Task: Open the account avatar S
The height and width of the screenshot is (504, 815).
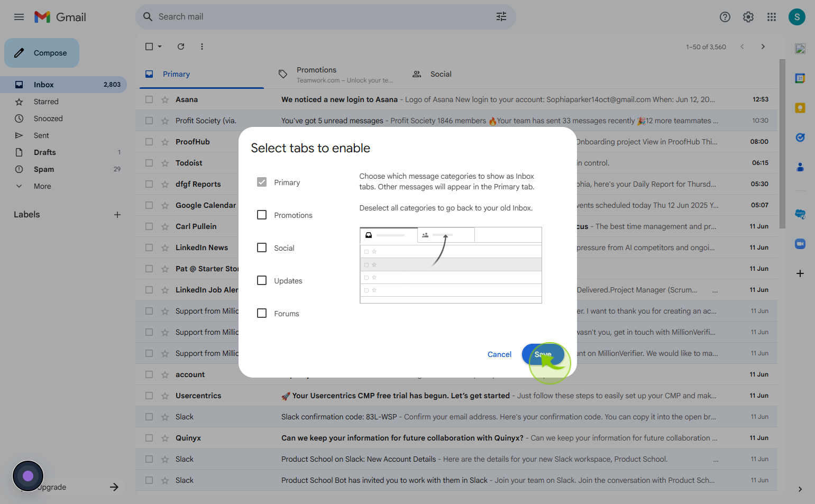Action: pyautogui.click(x=797, y=17)
